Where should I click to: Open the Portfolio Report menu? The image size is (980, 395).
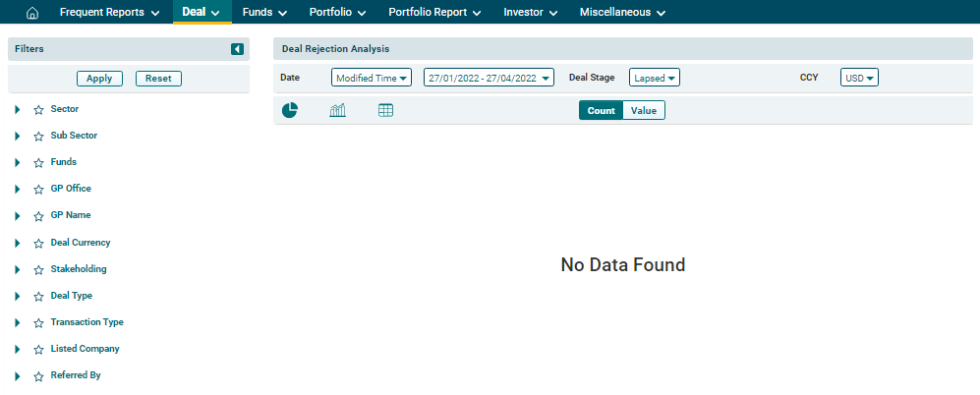[x=434, y=13]
